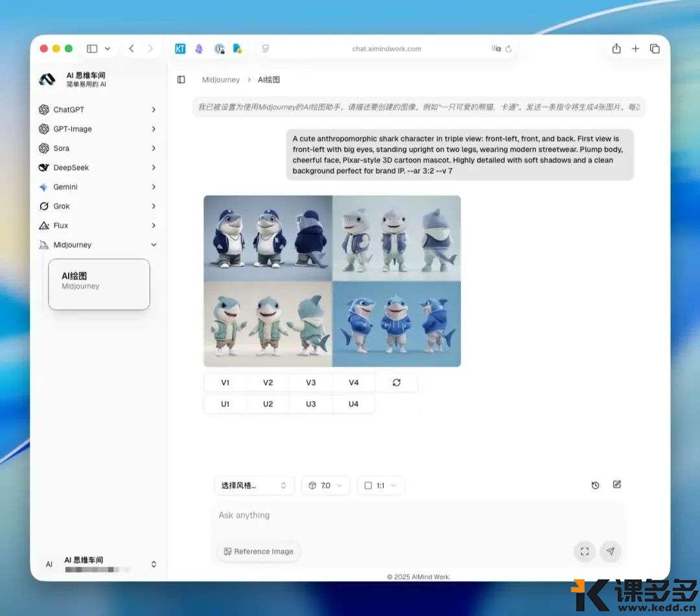Select AI绘图 item under Midjourney
700x616 pixels.
99,281
